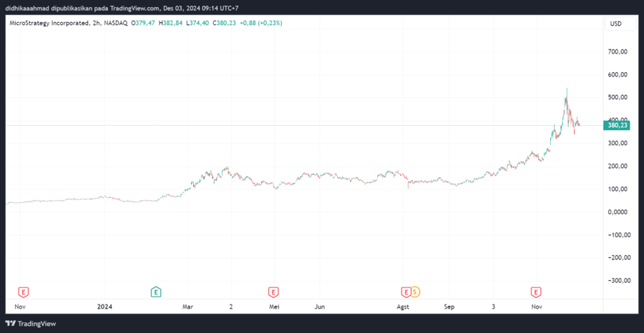Click the 0,0000 price axis label
The height and width of the screenshot is (333, 644).
(618, 212)
